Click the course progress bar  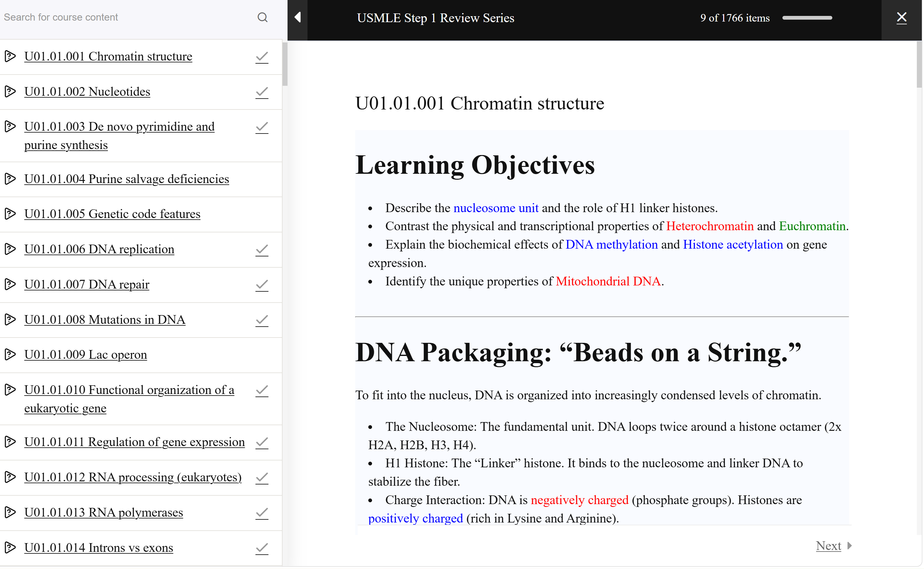click(808, 18)
